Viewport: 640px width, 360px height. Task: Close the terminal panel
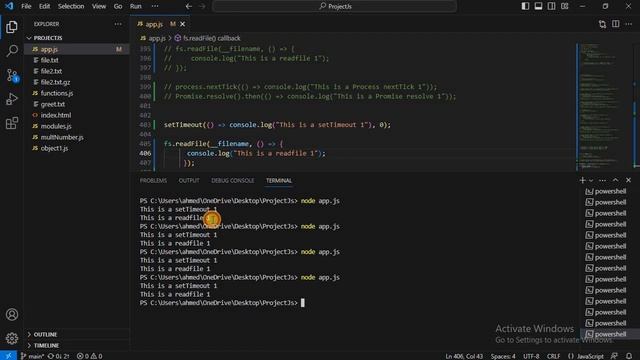click(x=628, y=180)
